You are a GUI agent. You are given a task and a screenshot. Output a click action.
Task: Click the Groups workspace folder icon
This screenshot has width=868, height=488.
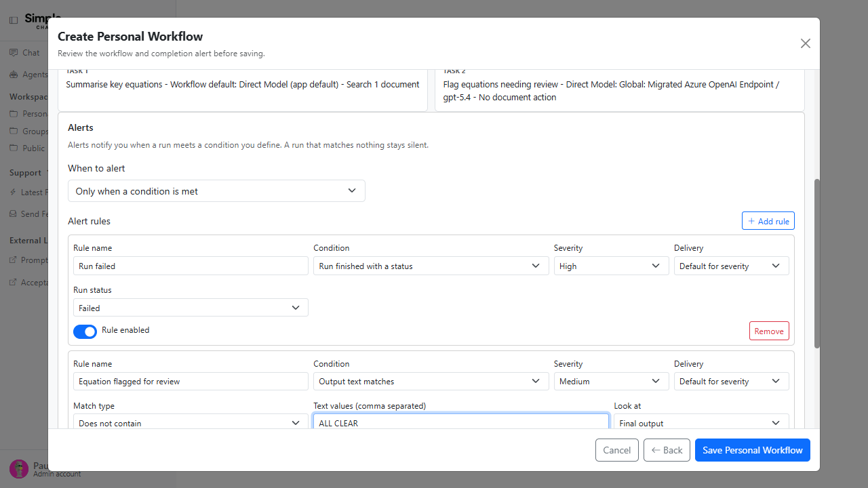click(x=14, y=131)
